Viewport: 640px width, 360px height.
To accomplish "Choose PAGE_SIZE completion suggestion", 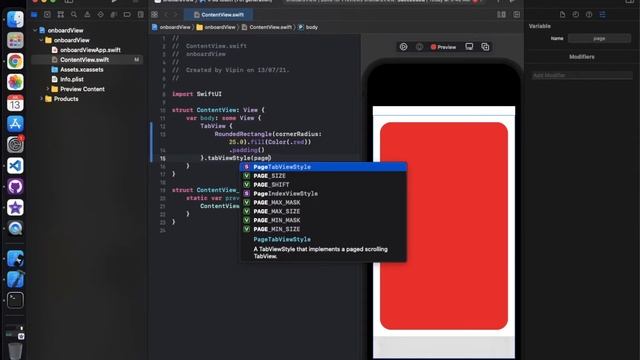I will click(323, 176).
